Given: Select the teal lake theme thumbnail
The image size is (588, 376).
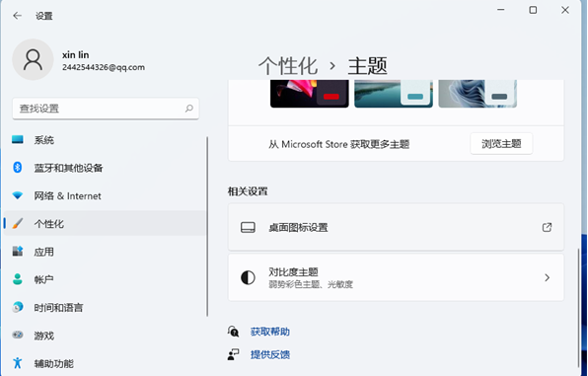Looking at the screenshot, I should pos(394,94).
